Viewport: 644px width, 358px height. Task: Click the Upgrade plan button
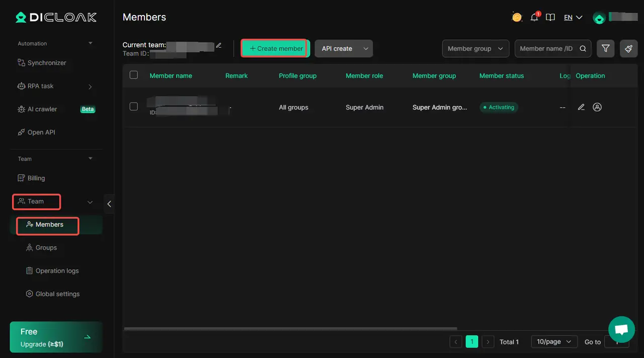point(56,337)
